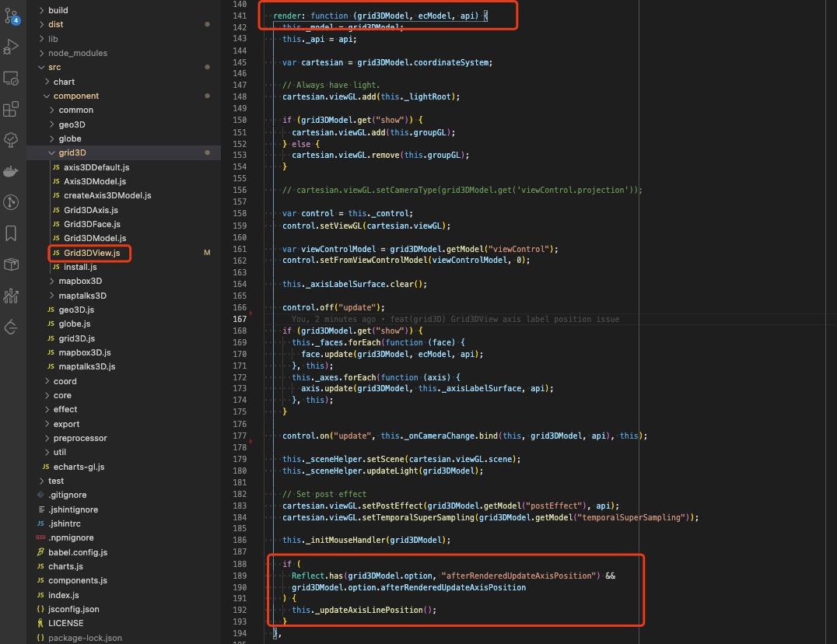Open maptalks3D.js file
Screen dimensions: 837x644
[x=124, y=366]
